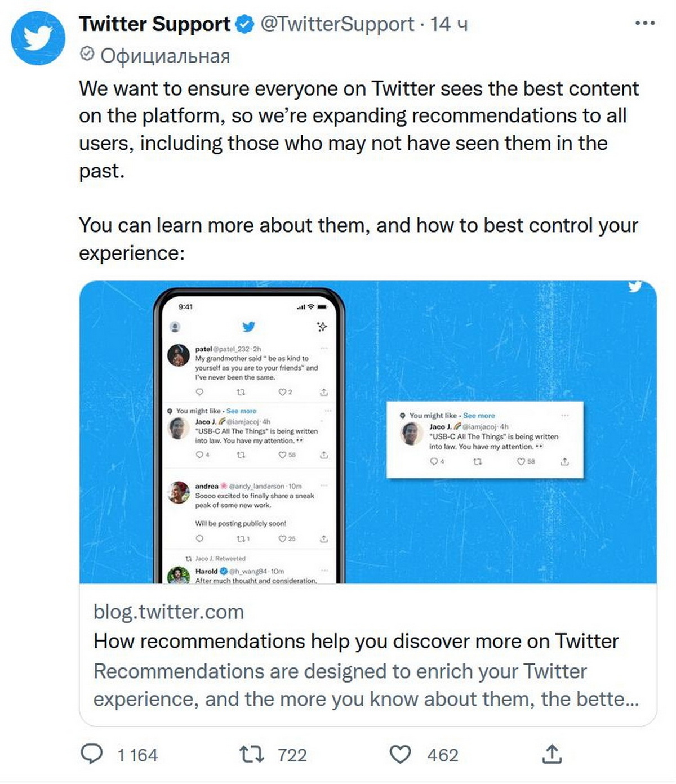This screenshot has width=676, height=784.
Task: Click the Twitter Support profile avatar
Action: pos(38,38)
